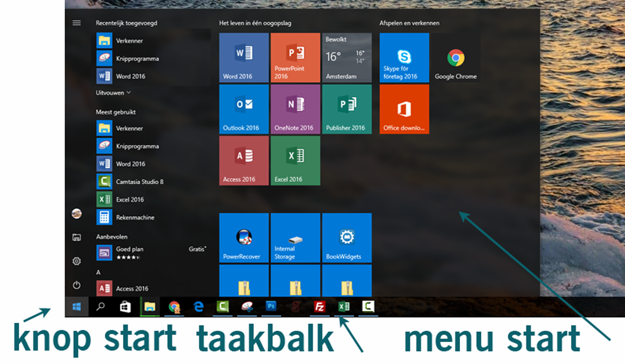Switch to Chrome in the taskbar
Viewport: 625px width, 364px height.
click(174, 307)
